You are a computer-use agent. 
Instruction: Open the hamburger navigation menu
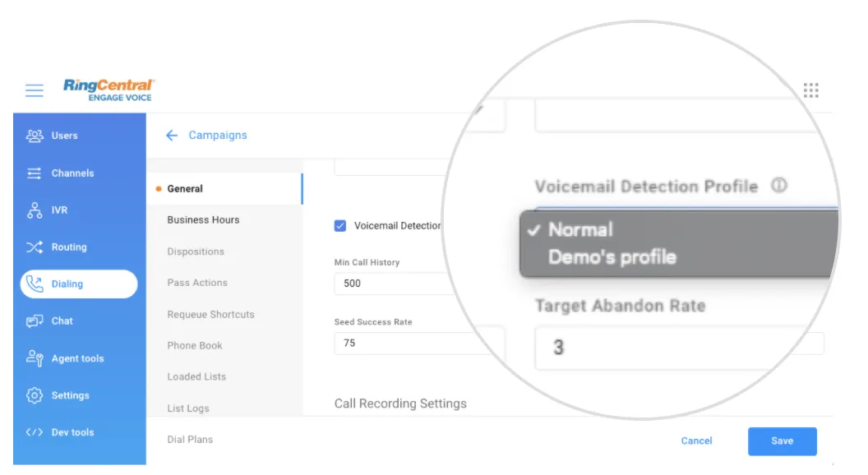click(34, 90)
